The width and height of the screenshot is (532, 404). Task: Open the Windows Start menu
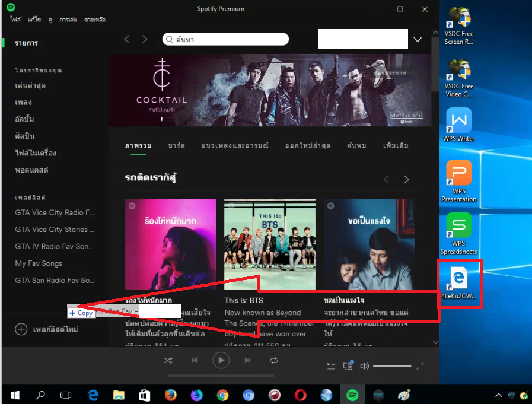[x=15, y=395]
